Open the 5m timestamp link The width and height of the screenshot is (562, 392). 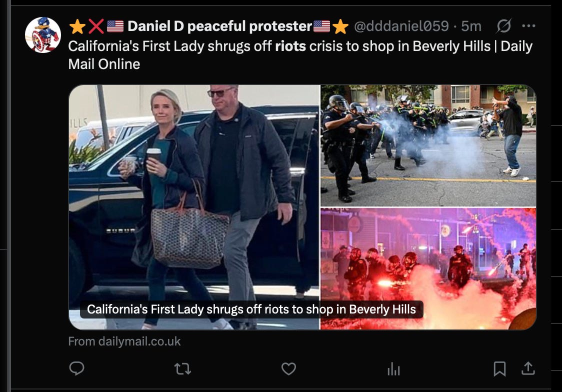[x=471, y=26]
